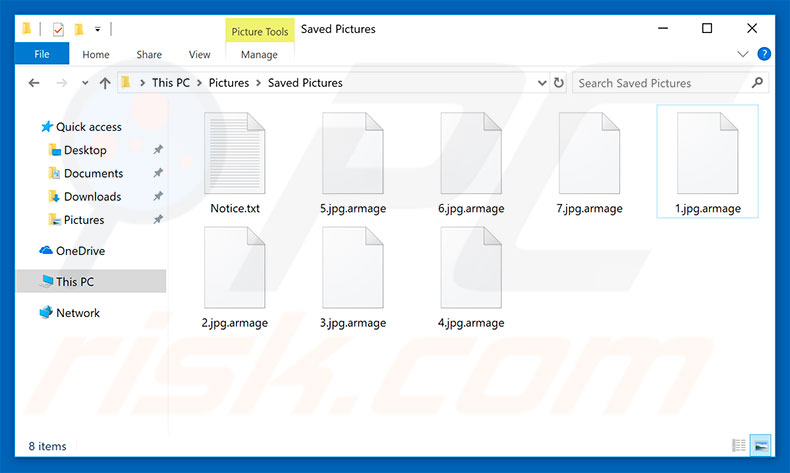Expand the address bar history dropdown
This screenshot has height=473, width=790.
click(x=542, y=83)
